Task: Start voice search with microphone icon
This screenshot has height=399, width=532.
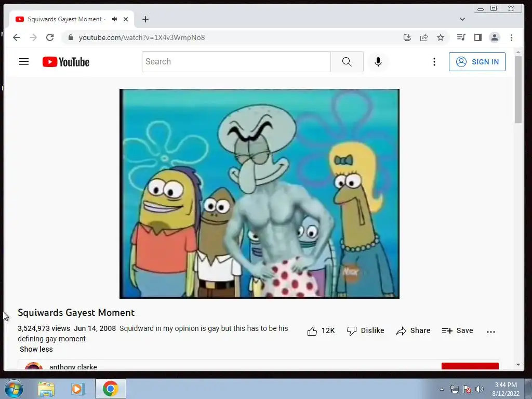Action: 378,62
